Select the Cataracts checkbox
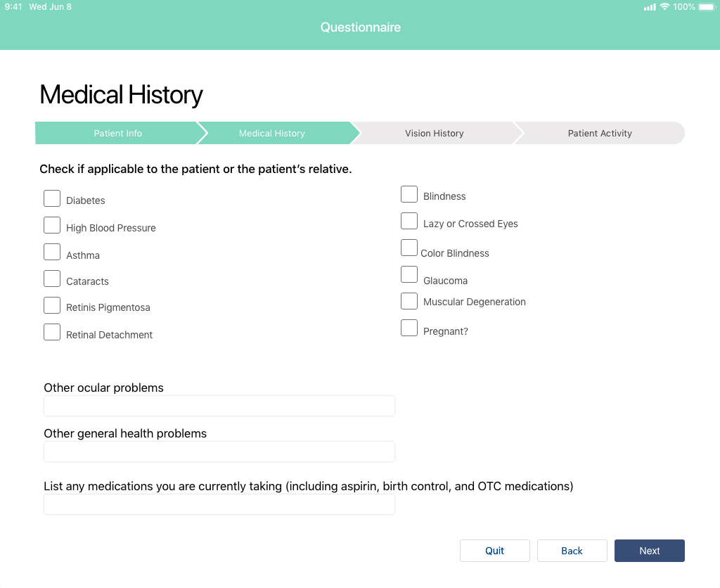 (x=52, y=279)
